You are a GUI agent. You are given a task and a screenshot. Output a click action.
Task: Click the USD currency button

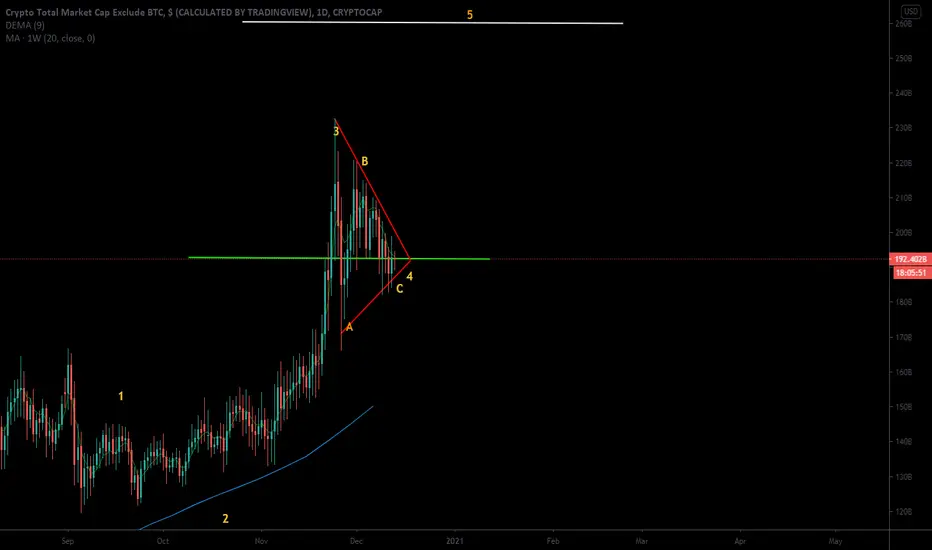(911, 11)
